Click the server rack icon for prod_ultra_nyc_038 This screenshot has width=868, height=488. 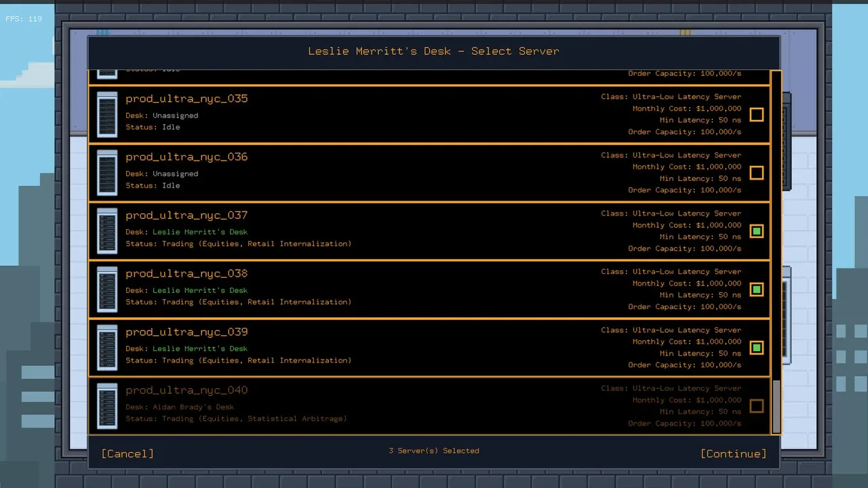[107, 289]
